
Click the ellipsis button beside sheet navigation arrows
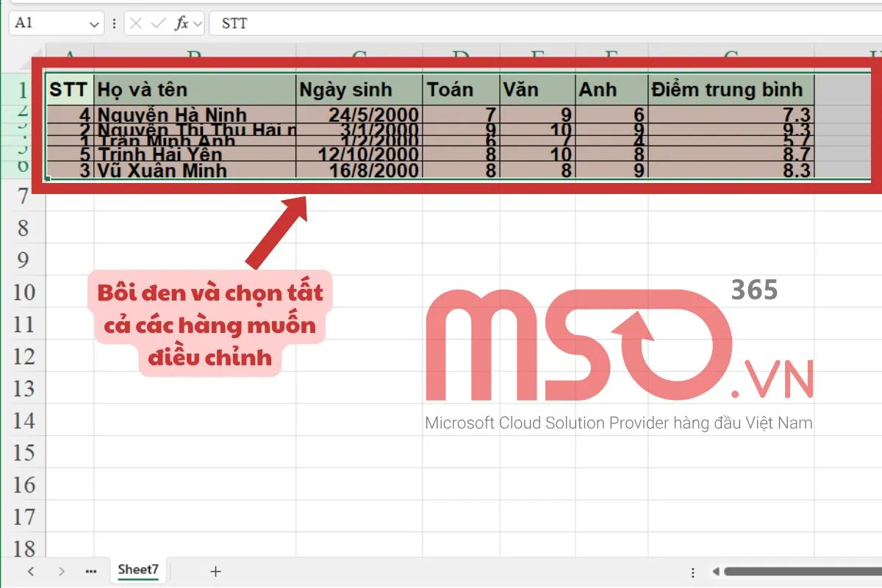(x=91, y=571)
